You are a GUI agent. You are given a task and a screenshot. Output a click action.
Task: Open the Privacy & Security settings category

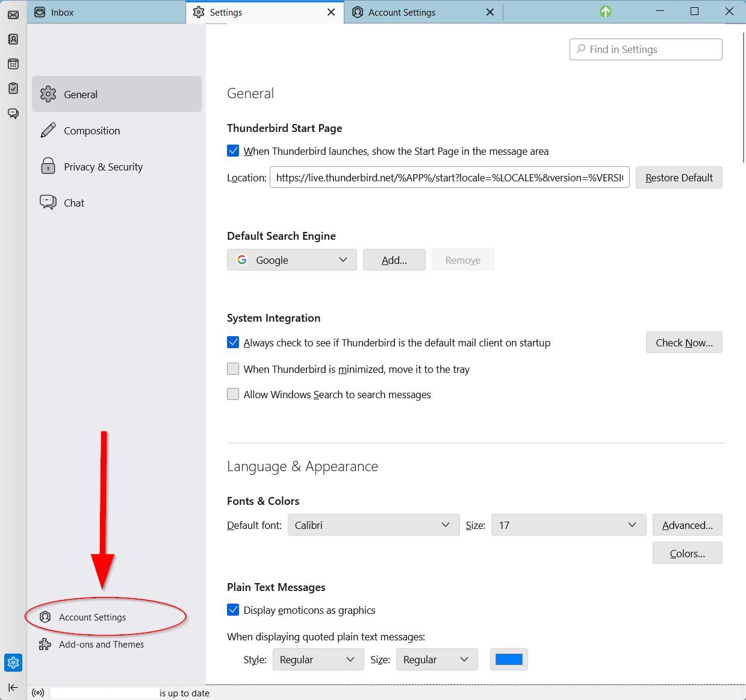click(117, 166)
